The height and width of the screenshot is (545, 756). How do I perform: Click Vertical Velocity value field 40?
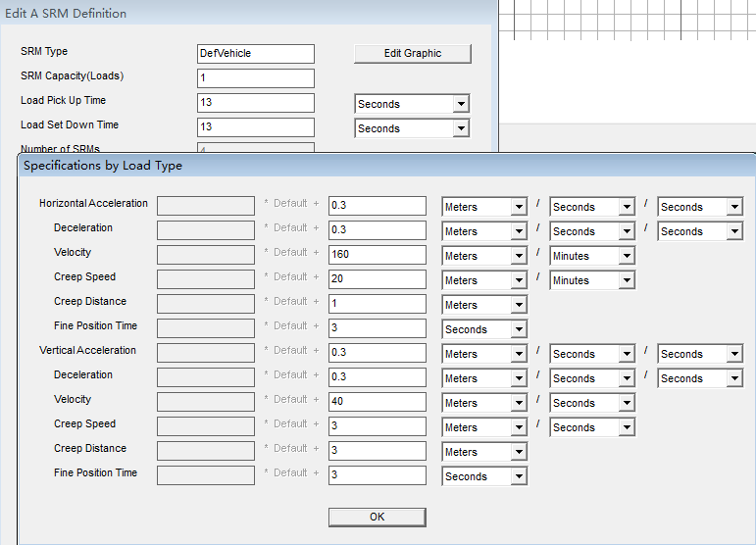point(378,402)
